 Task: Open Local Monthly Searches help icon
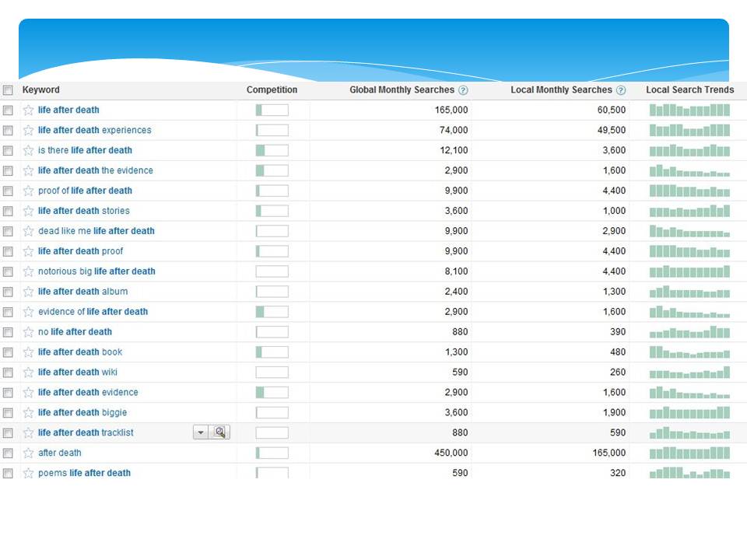click(x=621, y=90)
